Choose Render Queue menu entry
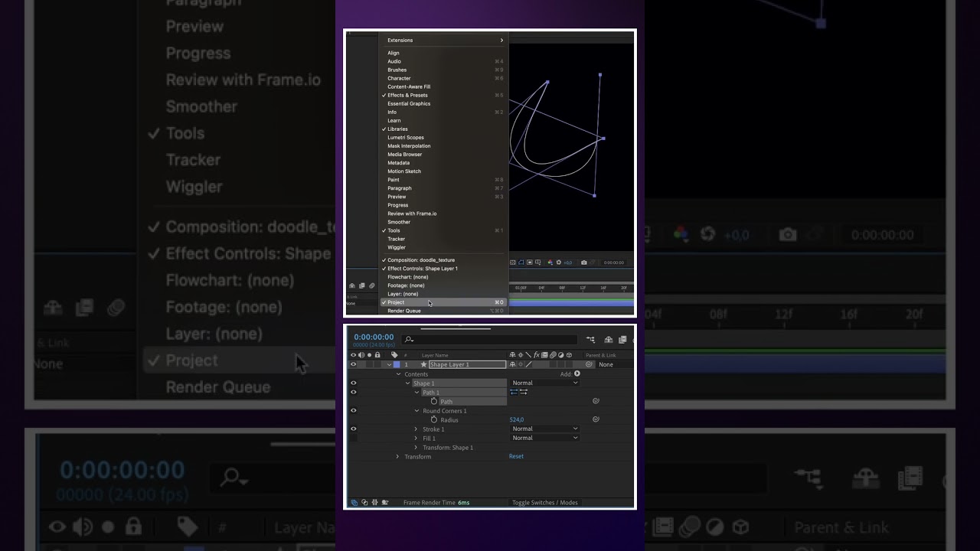This screenshot has height=551, width=980. click(444, 311)
